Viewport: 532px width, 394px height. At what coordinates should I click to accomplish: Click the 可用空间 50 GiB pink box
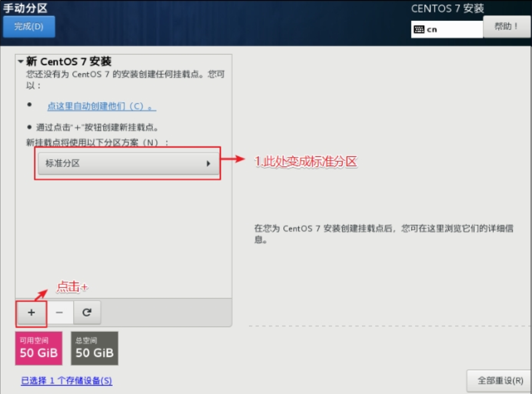coord(39,348)
